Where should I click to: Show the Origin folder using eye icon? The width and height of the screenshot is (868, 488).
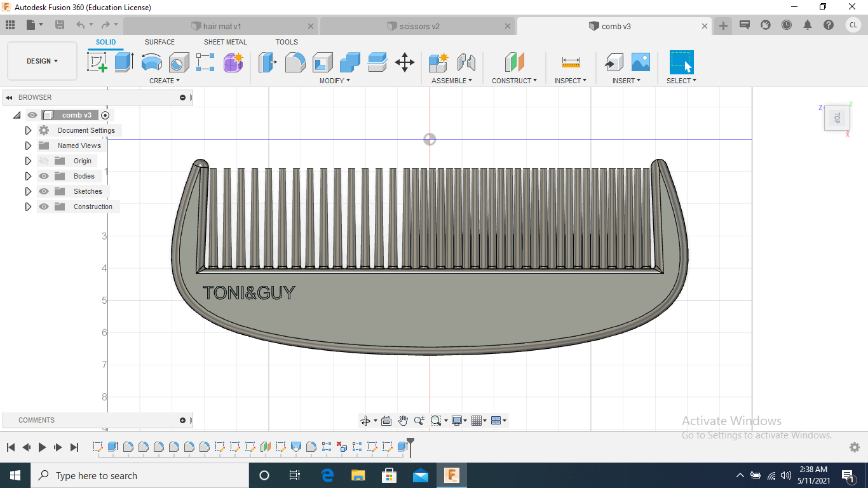point(44,161)
